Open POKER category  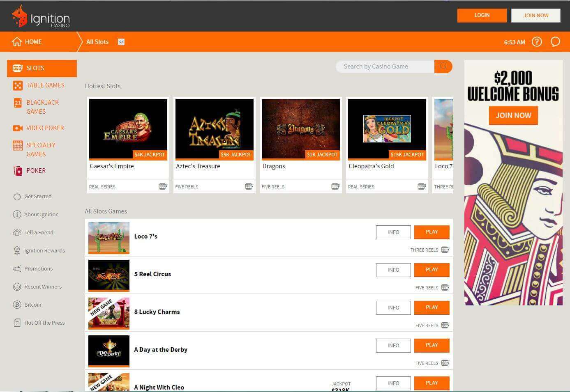point(36,171)
